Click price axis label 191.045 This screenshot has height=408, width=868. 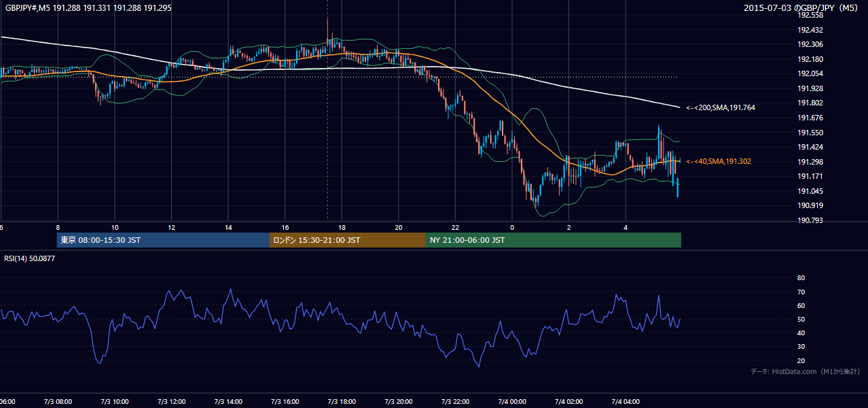click(810, 191)
